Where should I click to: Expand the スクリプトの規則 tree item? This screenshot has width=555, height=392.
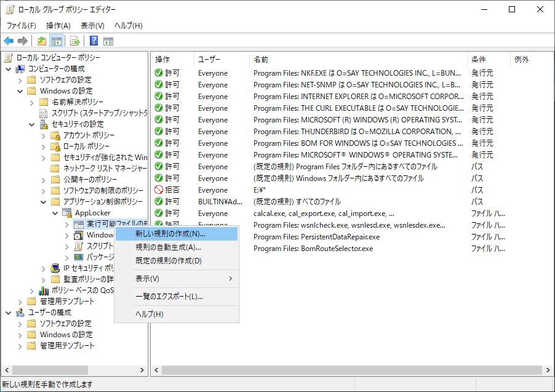67,246
